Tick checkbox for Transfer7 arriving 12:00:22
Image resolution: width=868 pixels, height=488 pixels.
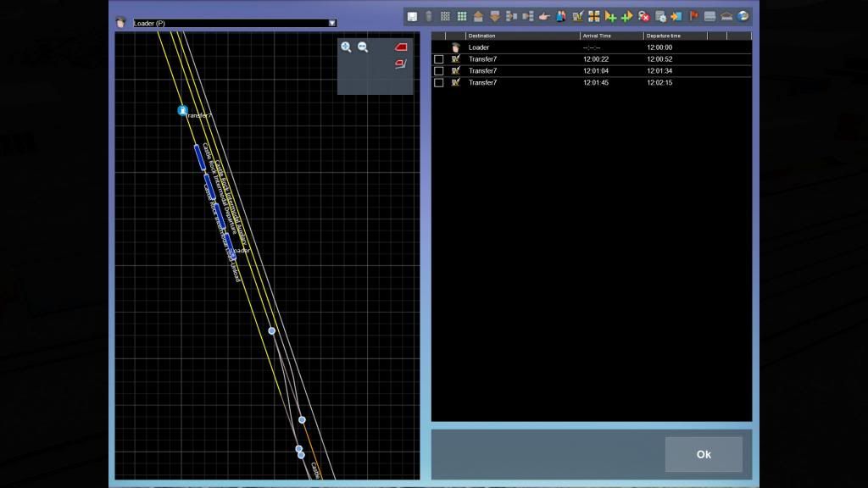[438, 59]
